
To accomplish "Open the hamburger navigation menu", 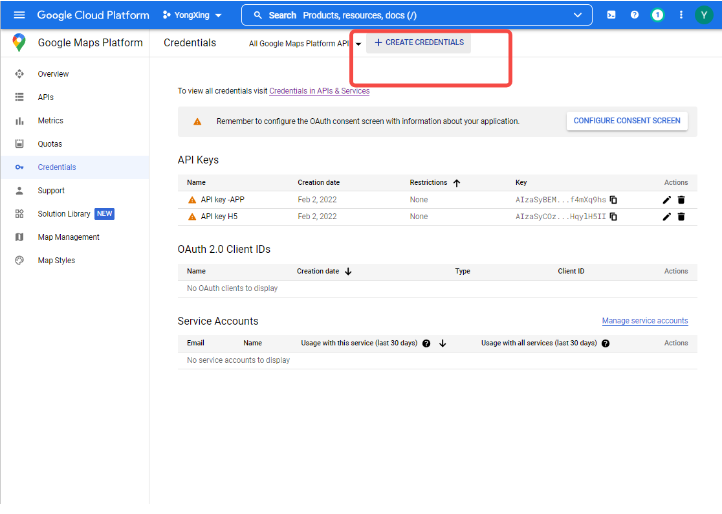I will pyautogui.click(x=19, y=15).
